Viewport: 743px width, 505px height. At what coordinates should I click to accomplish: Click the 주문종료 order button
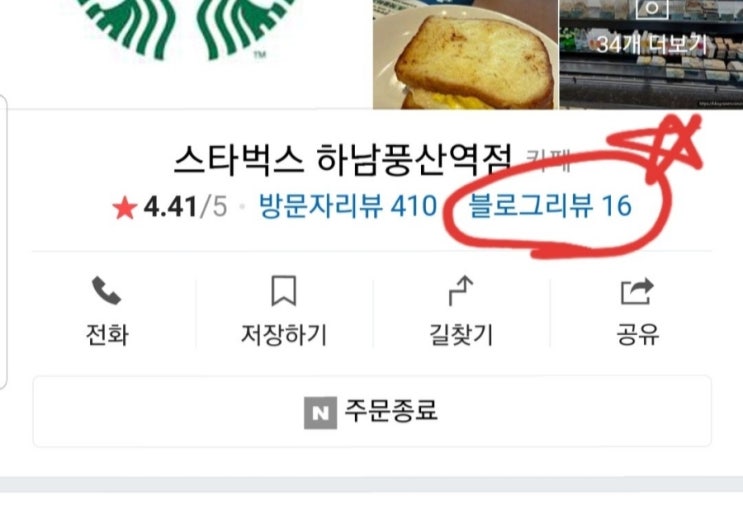click(372, 411)
